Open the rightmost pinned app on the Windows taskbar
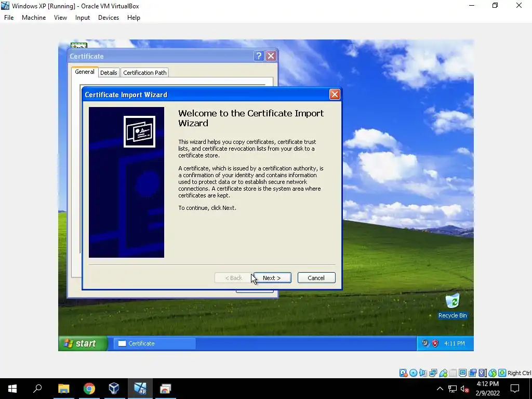Screen dimensions: 532x399 (x=165, y=389)
